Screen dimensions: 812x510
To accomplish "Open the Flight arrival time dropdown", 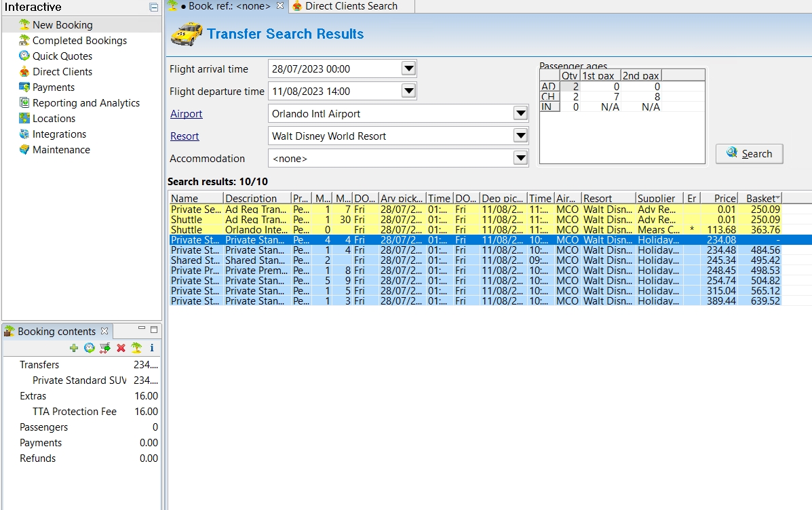I will tap(408, 68).
